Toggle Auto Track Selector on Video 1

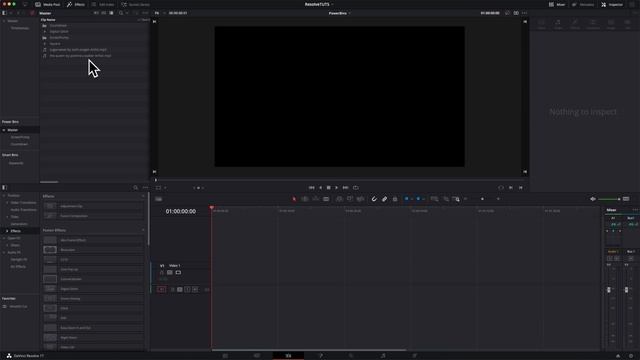(x=170, y=273)
